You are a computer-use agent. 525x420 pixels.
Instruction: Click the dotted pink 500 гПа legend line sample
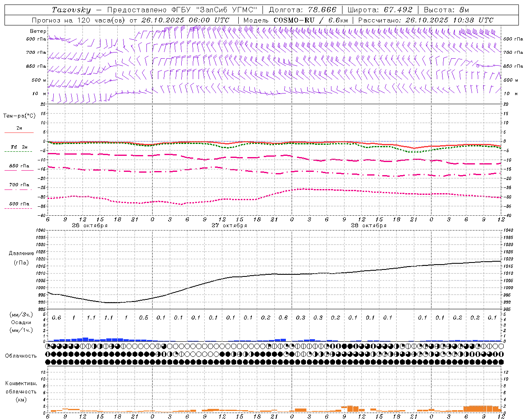18,208
